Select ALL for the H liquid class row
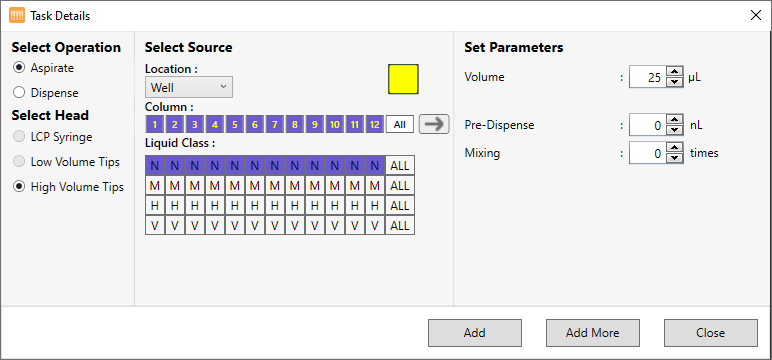 400,205
